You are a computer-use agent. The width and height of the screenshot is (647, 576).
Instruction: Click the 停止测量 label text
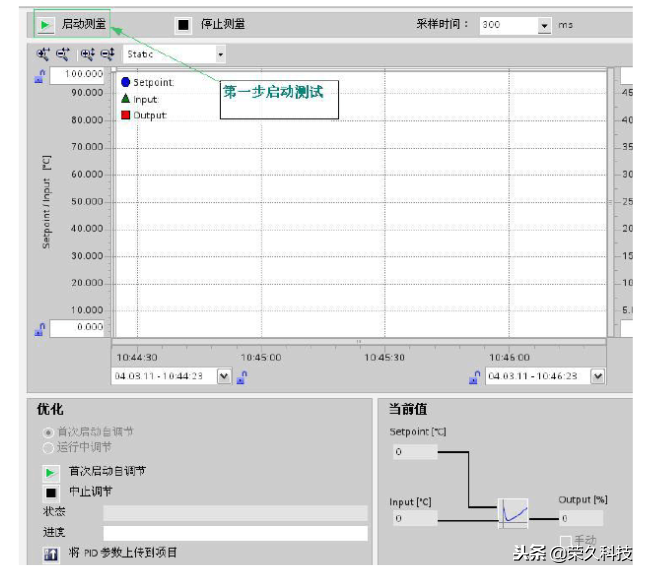pos(223,24)
